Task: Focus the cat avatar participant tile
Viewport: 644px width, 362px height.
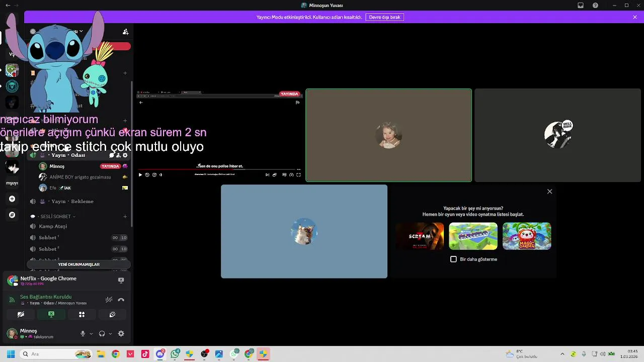Action: click(x=304, y=231)
